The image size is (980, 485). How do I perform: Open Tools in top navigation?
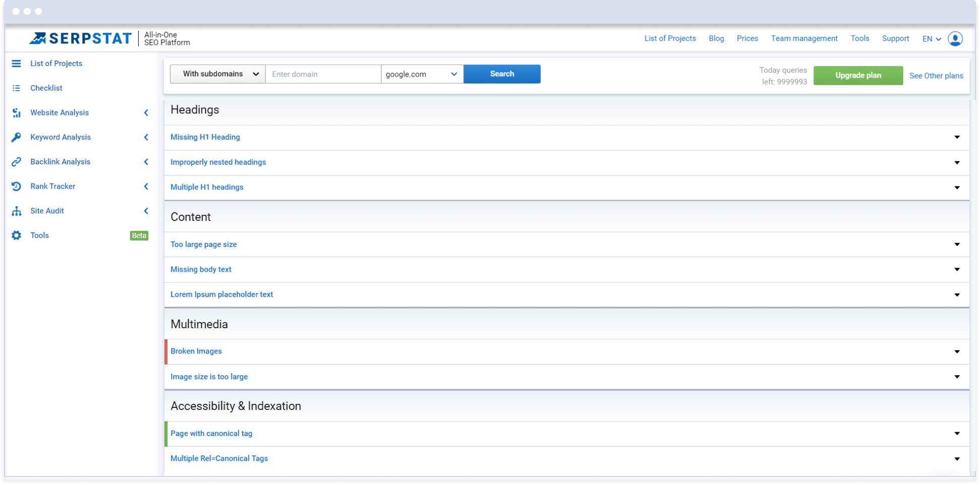[x=859, y=38]
